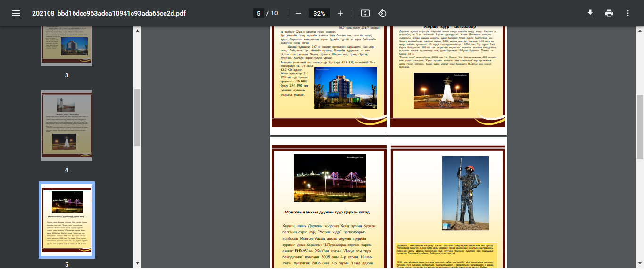Click the zoom in plus icon
This screenshot has width=644, height=270.
click(340, 13)
